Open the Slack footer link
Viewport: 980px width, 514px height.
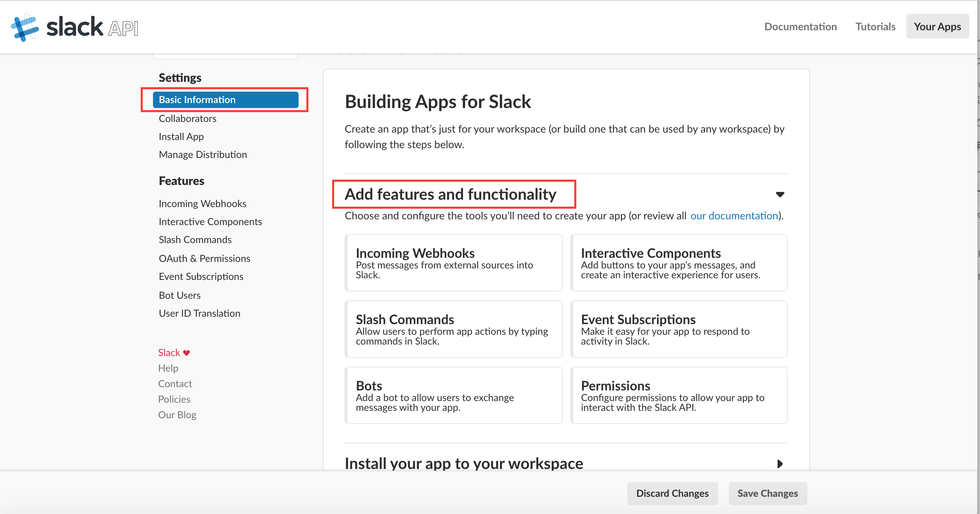coord(169,352)
